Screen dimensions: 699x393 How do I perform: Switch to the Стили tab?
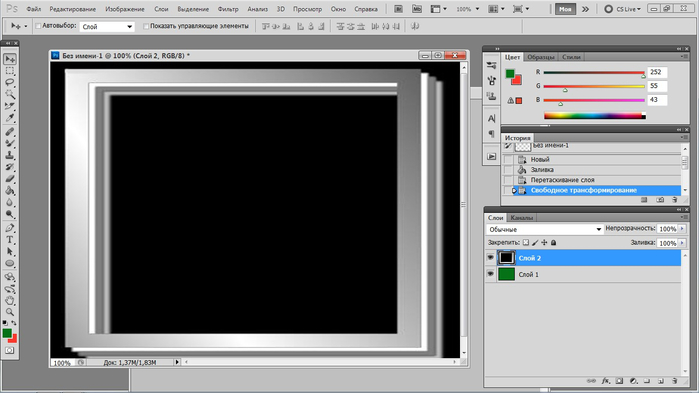pyautogui.click(x=571, y=57)
